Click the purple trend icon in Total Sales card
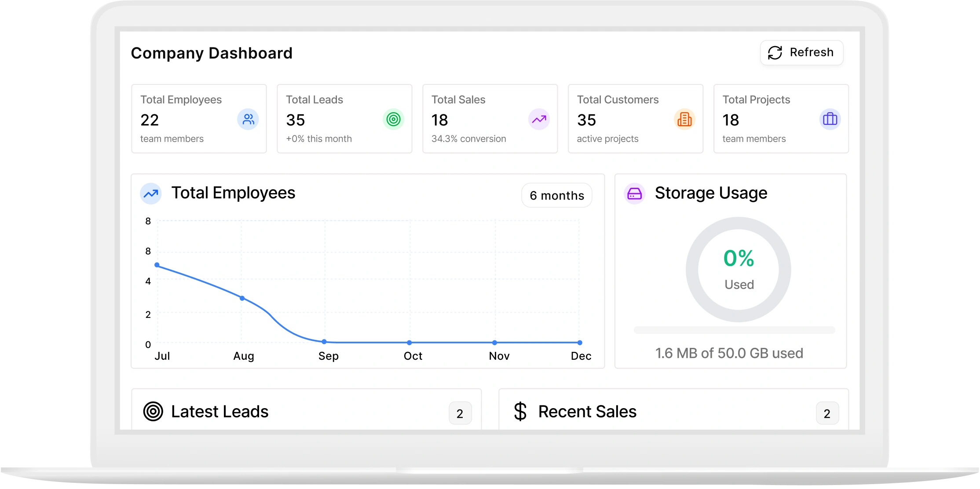The image size is (980, 489). point(539,120)
